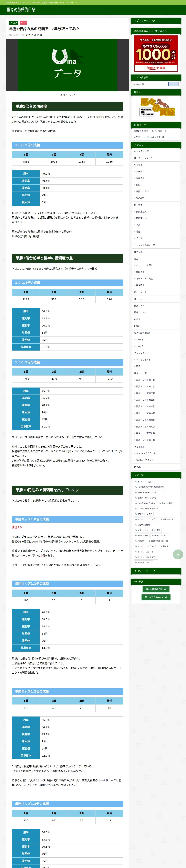Select the 全日本選抜競輪 tag

click(142, 525)
